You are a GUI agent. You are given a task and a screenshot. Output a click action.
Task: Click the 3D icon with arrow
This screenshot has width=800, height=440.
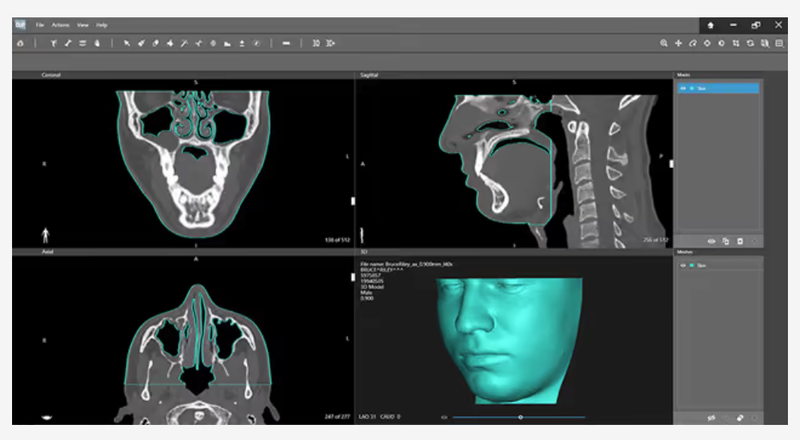pos(331,43)
